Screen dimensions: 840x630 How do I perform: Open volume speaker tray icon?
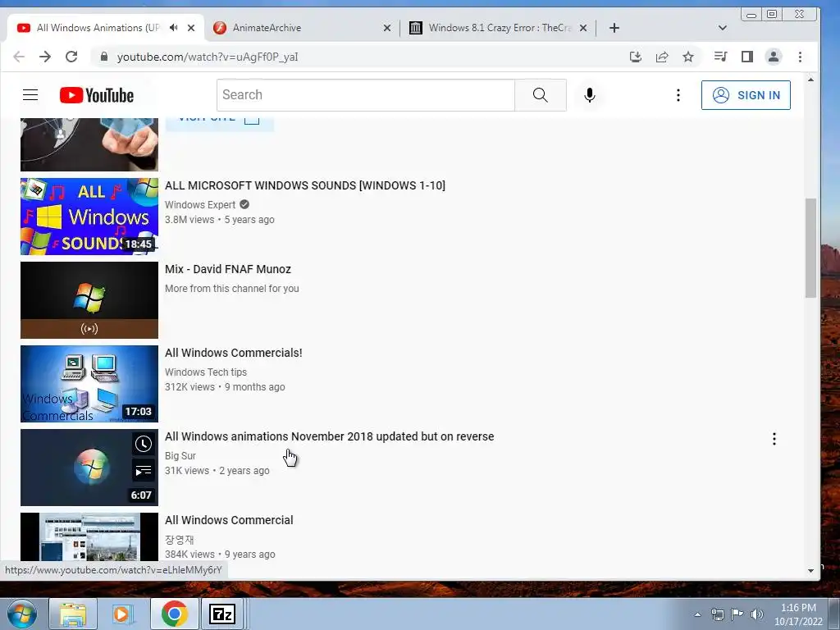tap(757, 614)
